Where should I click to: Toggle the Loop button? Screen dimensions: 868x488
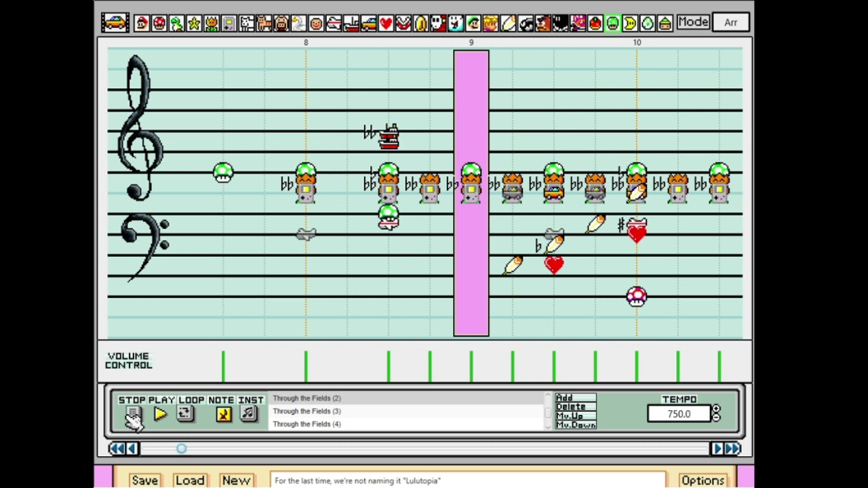[x=184, y=414]
